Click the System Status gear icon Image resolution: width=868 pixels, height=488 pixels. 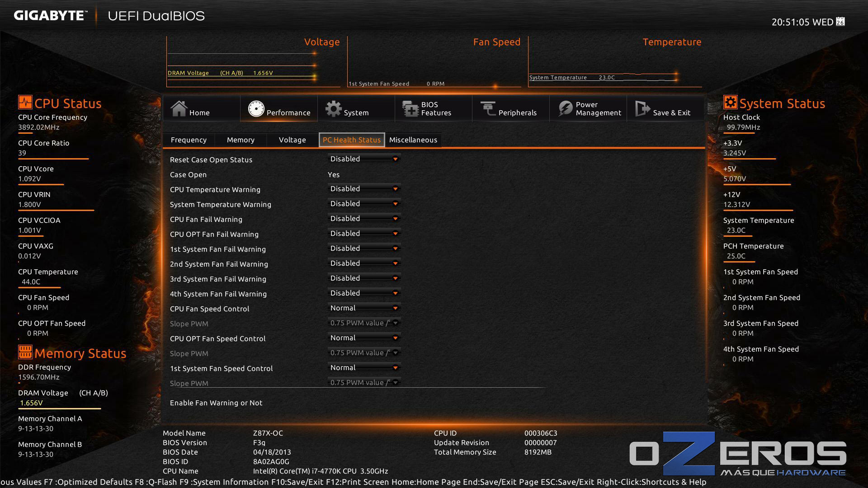(x=730, y=102)
